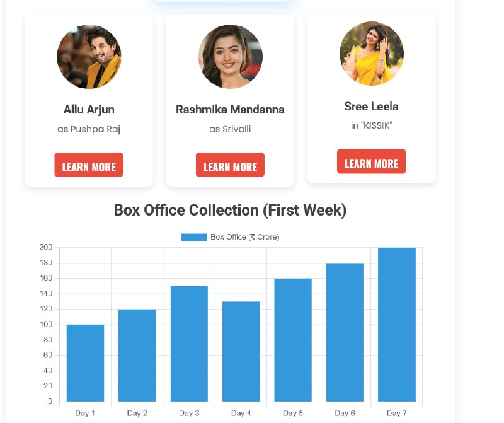The height and width of the screenshot is (423, 504).
Task: Click Learn More under Allu Arjun
Action: pyautogui.click(x=89, y=165)
